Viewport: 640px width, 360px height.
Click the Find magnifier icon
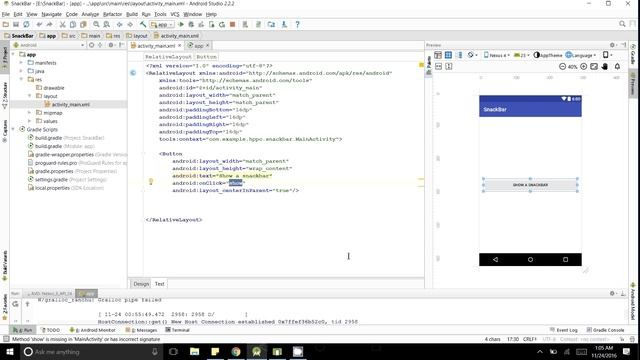pos(96,24)
